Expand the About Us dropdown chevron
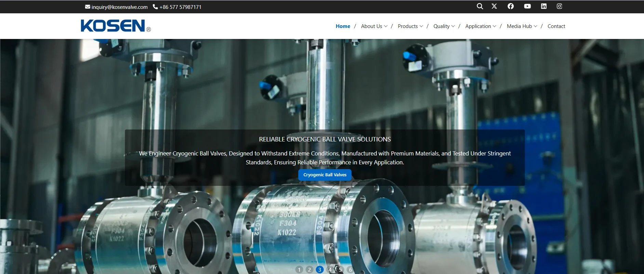This screenshot has width=644, height=274. pyautogui.click(x=386, y=26)
